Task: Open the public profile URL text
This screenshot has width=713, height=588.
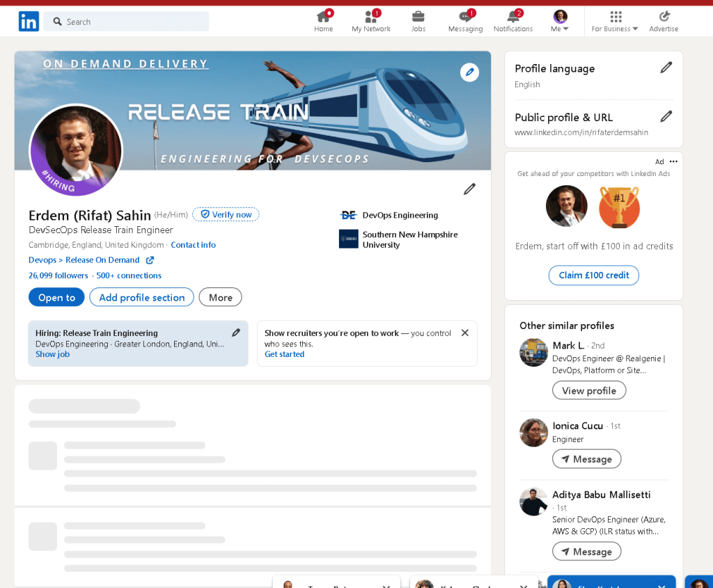Action: tap(581, 132)
